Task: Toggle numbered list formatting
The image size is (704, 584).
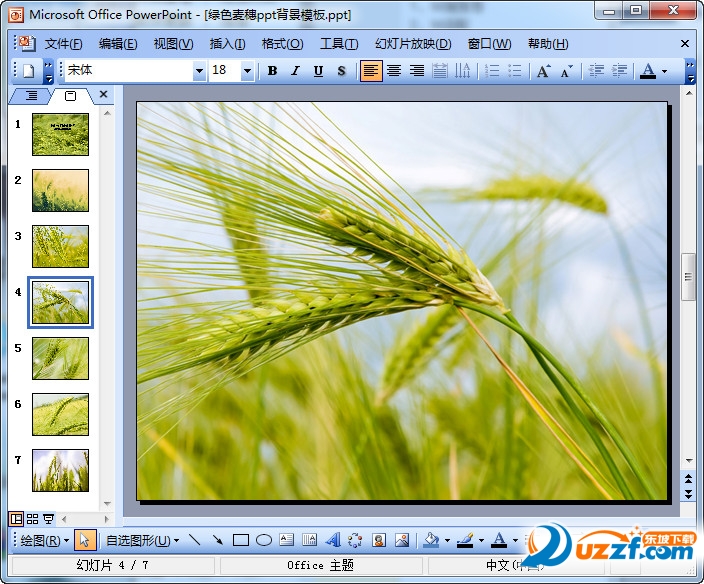Action: click(492, 71)
